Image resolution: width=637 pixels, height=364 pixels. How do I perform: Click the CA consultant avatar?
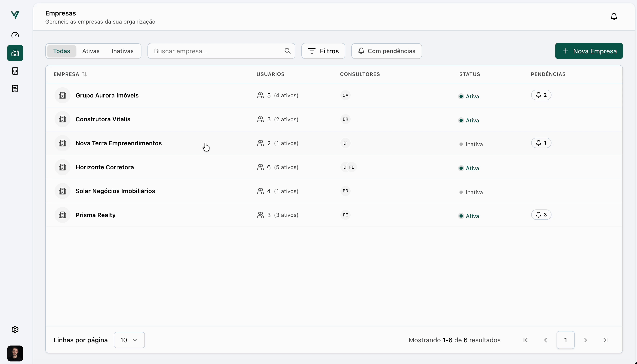(345, 95)
